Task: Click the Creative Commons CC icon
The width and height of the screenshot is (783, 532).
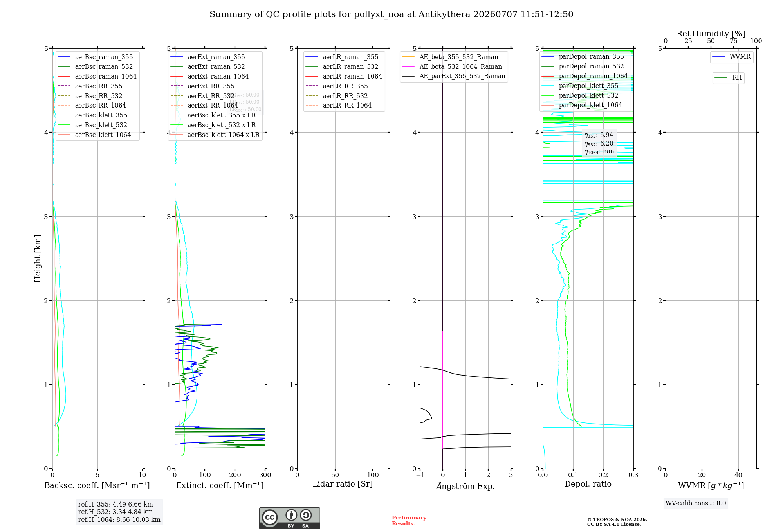Action: pos(270,517)
